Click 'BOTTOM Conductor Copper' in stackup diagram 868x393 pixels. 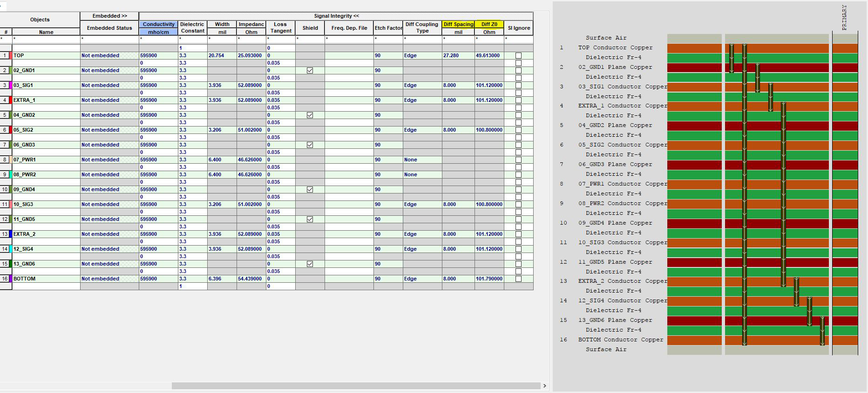coord(621,340)
